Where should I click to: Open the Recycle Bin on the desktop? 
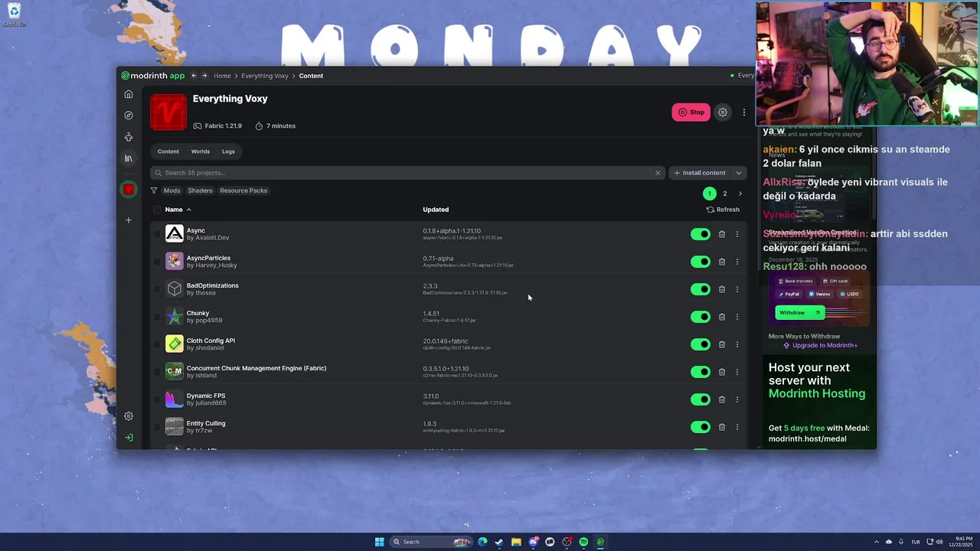tap(14, 15)
